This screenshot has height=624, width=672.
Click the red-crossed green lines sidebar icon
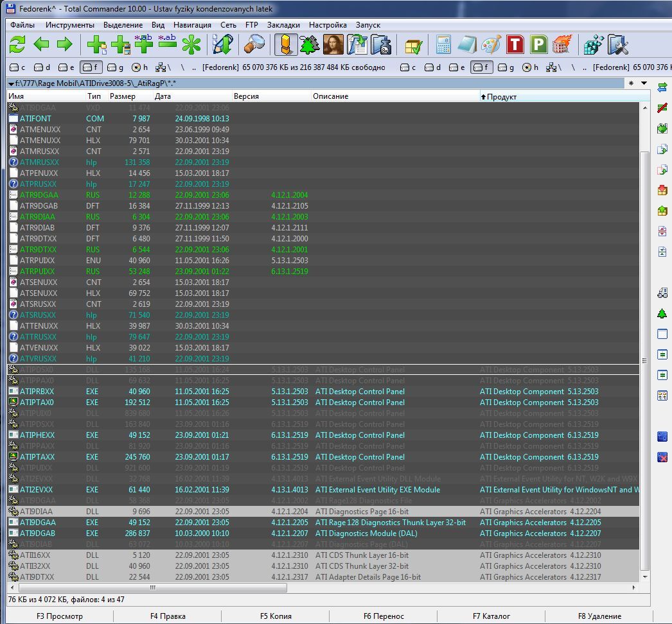(662, 107)
